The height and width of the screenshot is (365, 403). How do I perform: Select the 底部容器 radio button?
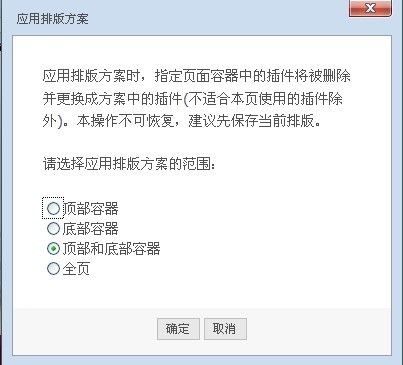[x=53, y=229]
